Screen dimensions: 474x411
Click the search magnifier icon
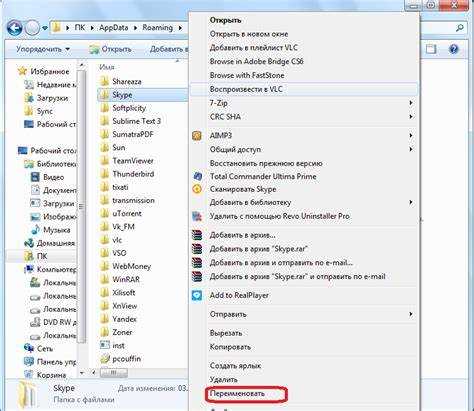(x=460, y=28)
